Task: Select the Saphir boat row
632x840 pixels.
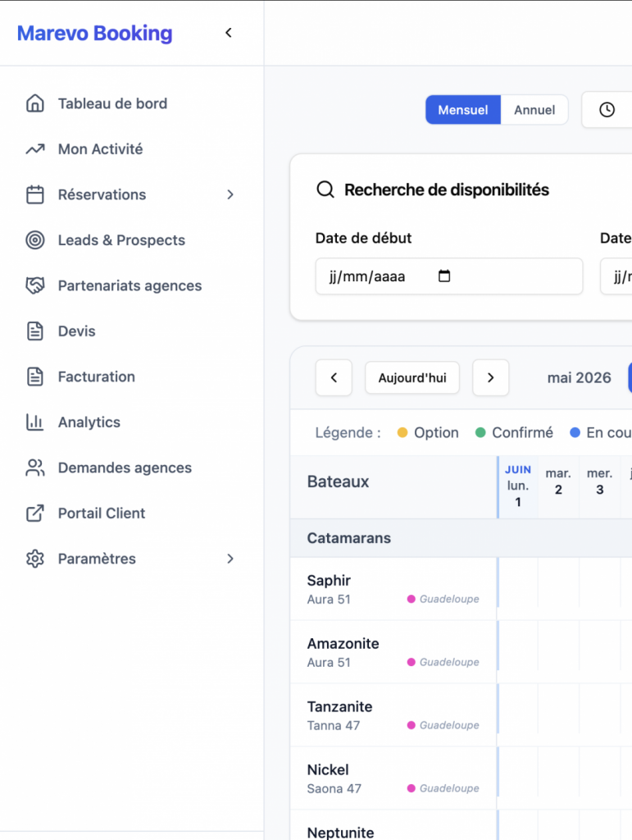Action: click(x=393, y=589)
